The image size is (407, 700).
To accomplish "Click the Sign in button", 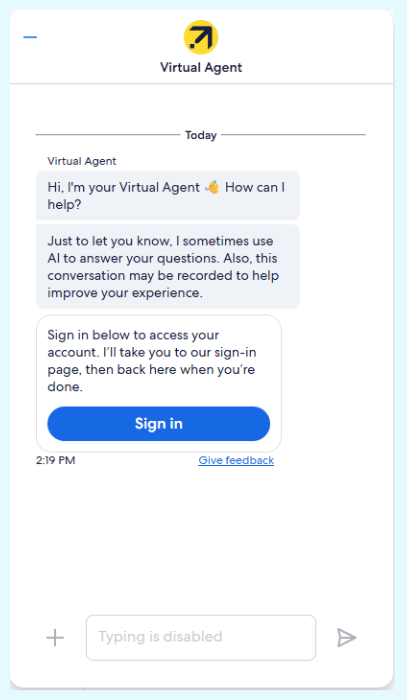I will tap(158, 424).
